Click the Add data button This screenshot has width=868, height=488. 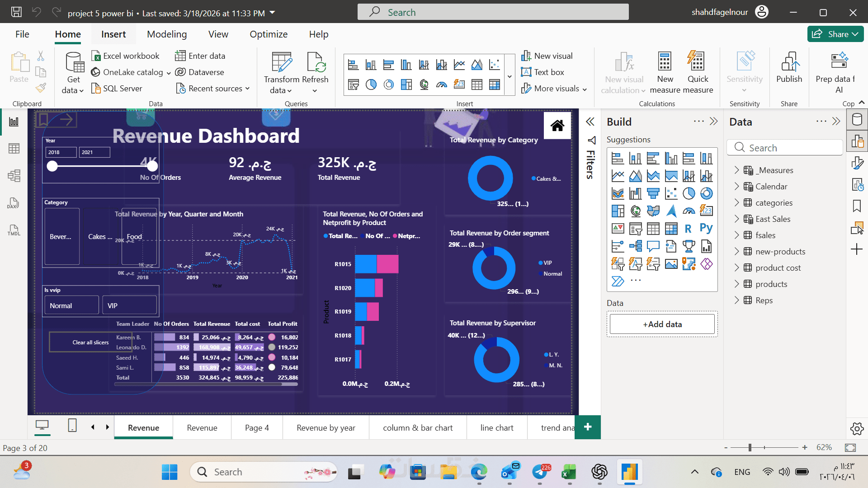(662, 324)
